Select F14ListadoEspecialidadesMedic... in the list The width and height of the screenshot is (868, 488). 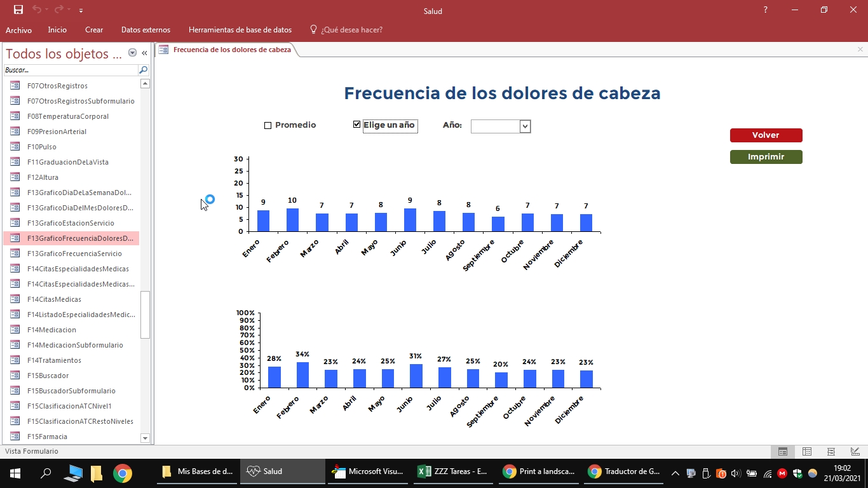point(71,315)
